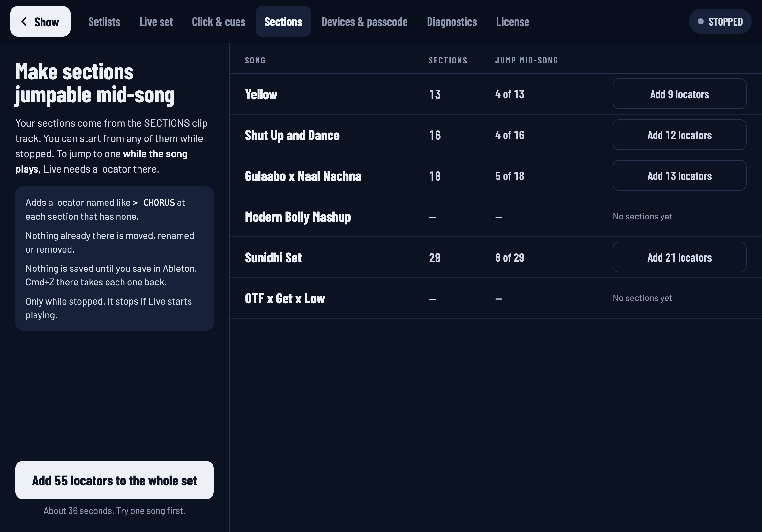Select the Gulaabo x Naal Nachna name
Screen dimensions: 762x532
coord(303,176)
